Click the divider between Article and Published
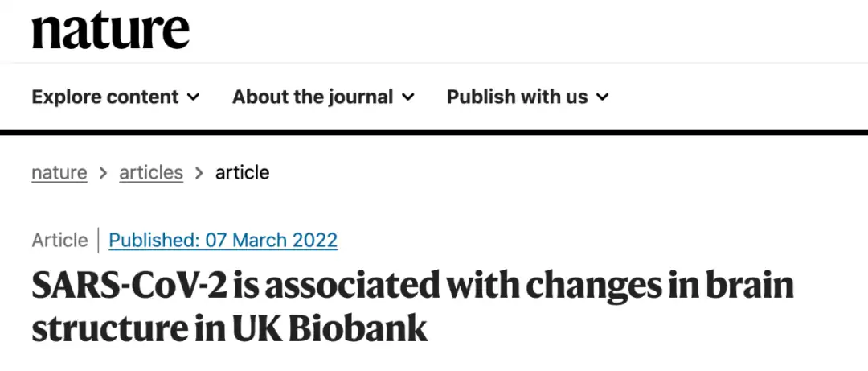 tap(99, 240)
